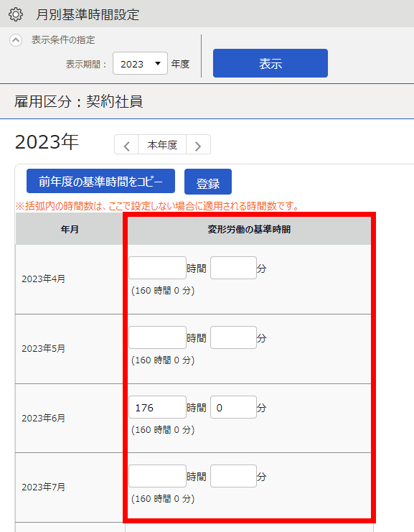Screen dimensions: 414x532
Task: Go to previous year with left chevron
Action: point(126,145)
